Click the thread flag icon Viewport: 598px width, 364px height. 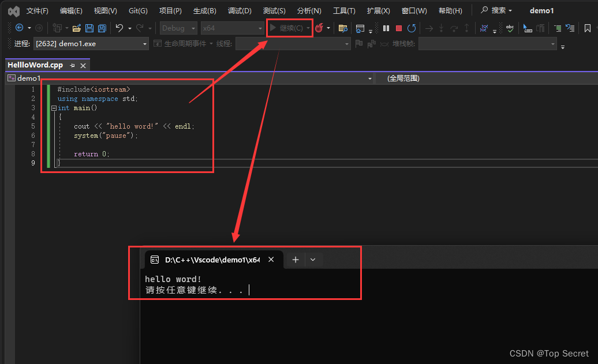(359, 44)
